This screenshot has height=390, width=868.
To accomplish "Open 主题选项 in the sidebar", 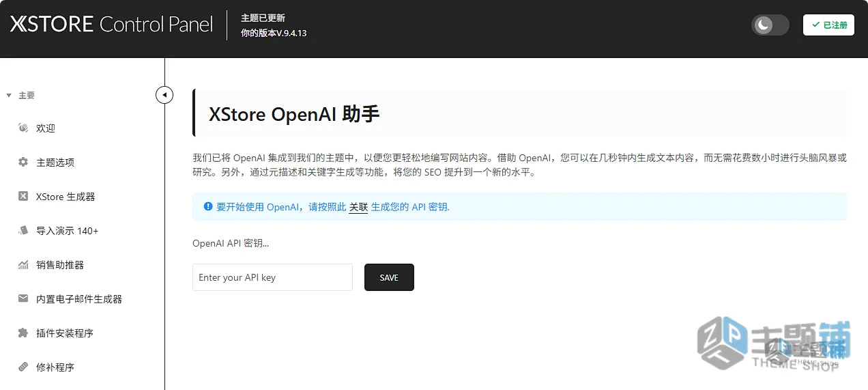I will [x=55, y=163].
